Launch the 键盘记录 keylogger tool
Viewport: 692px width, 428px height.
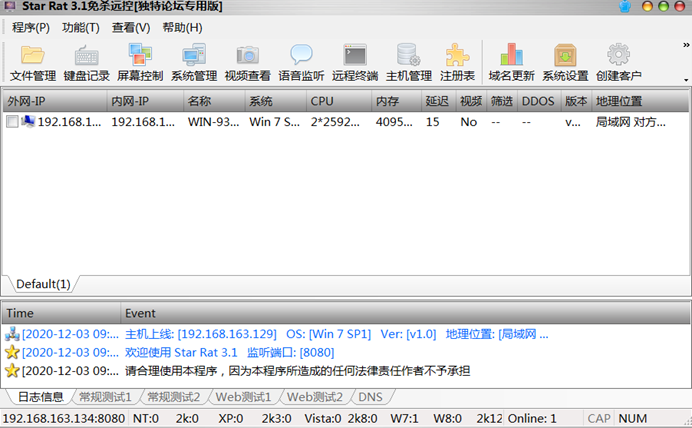(x=86, y=63)
